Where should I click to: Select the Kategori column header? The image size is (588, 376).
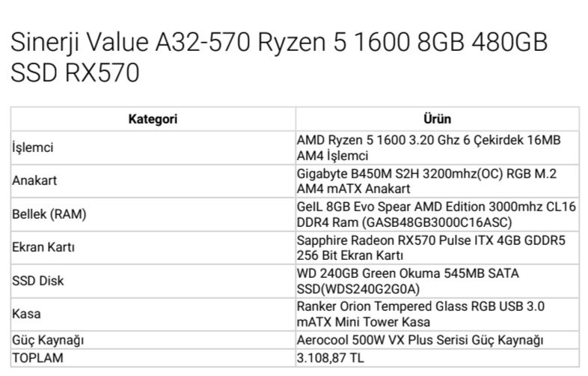coord(153,119)
